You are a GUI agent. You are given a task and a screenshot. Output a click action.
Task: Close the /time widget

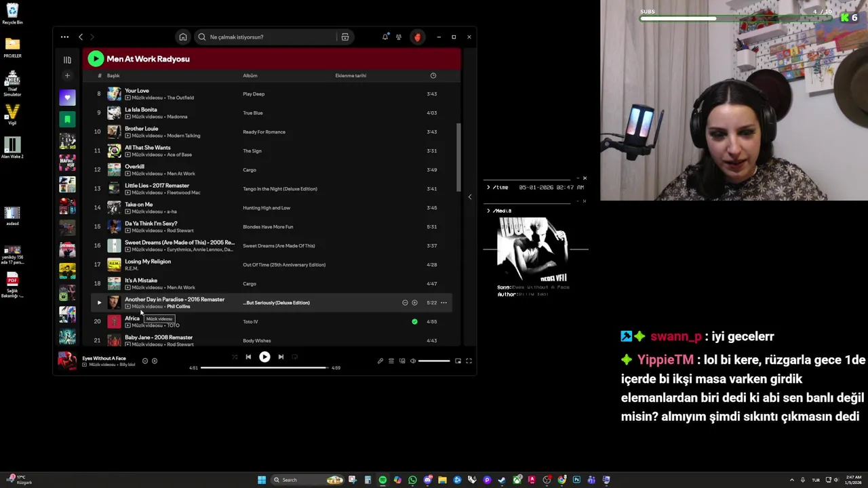pos(585,178)
